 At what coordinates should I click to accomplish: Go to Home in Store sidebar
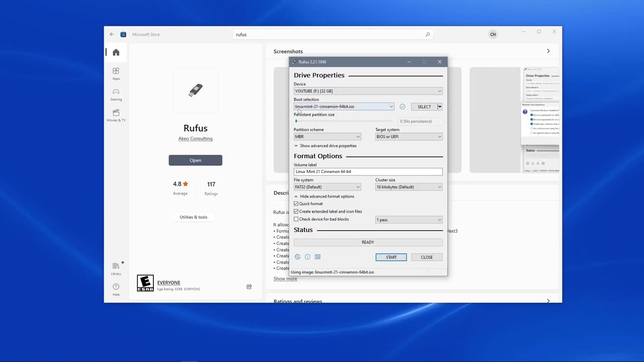click(116, 52)
